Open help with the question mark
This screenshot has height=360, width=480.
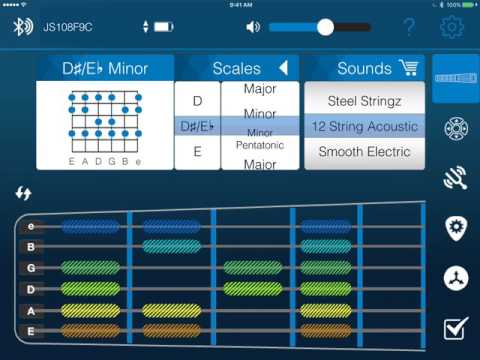409,27
